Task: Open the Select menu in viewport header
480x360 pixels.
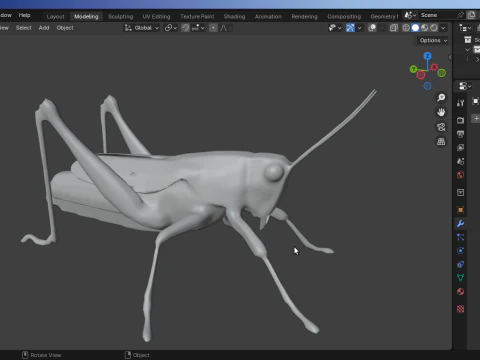Action: click(x=23, y=28)
